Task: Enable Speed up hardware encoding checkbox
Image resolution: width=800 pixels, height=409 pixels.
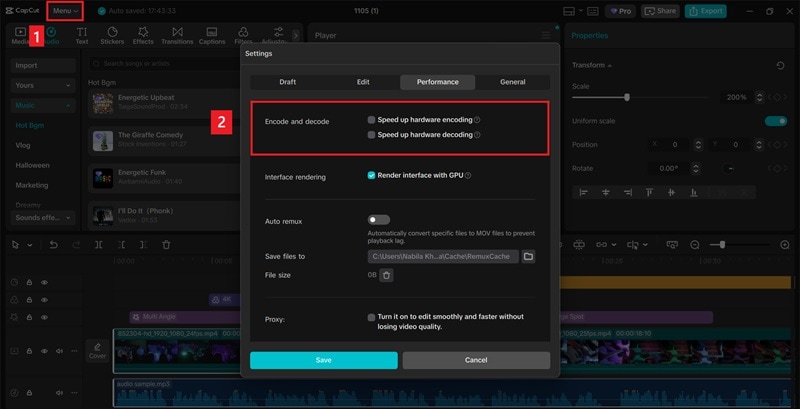Action: coord(371,120)
